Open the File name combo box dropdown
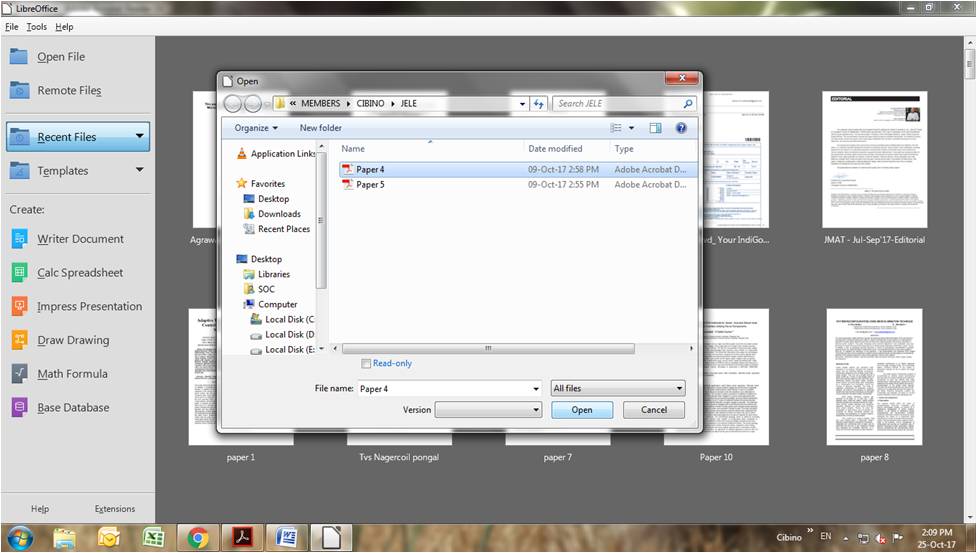Viewport: 977px width, 553px height. (536, 389)
